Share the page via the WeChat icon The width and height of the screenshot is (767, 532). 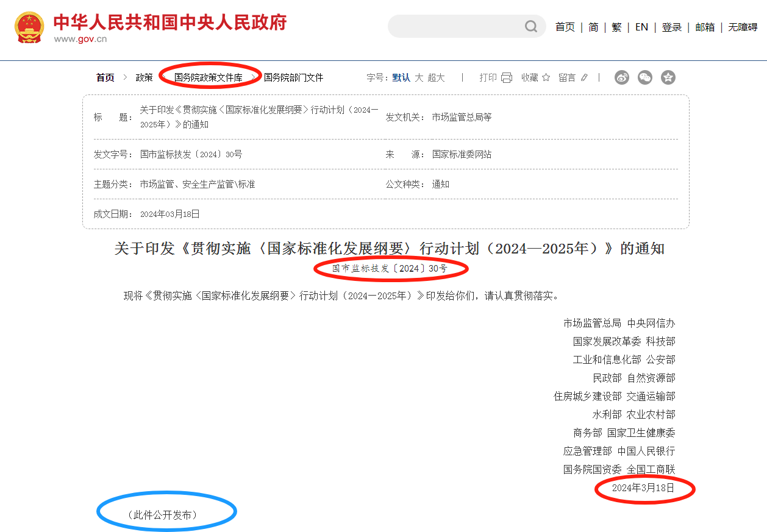644,77
